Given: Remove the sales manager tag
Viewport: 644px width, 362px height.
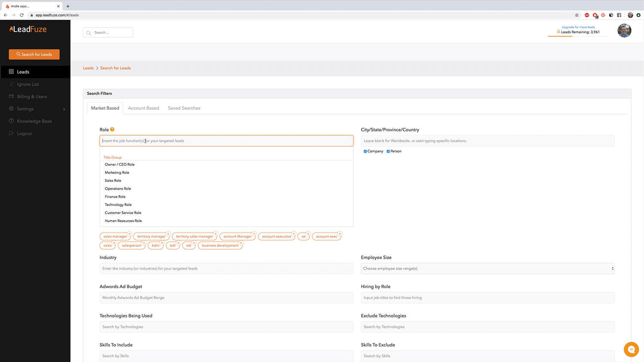Looking at the screenshot, I should pyautogui.click(x=129, y=234).
